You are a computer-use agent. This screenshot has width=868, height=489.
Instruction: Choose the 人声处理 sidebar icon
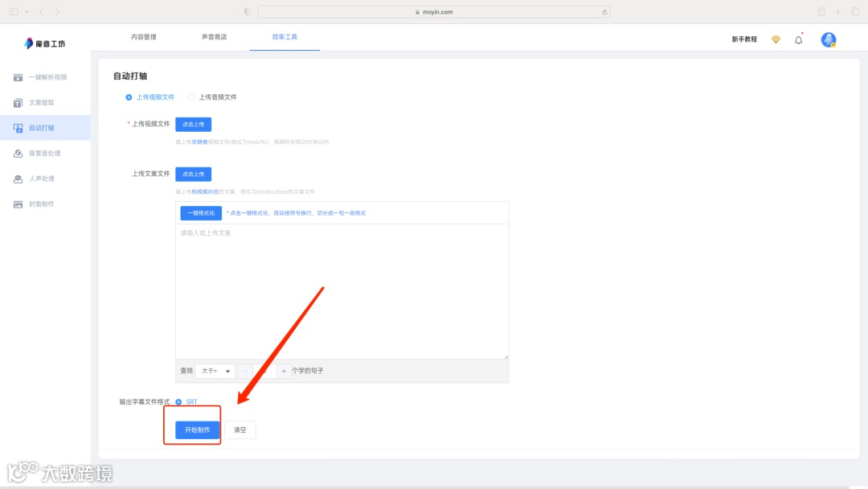[x=18, y=179]
